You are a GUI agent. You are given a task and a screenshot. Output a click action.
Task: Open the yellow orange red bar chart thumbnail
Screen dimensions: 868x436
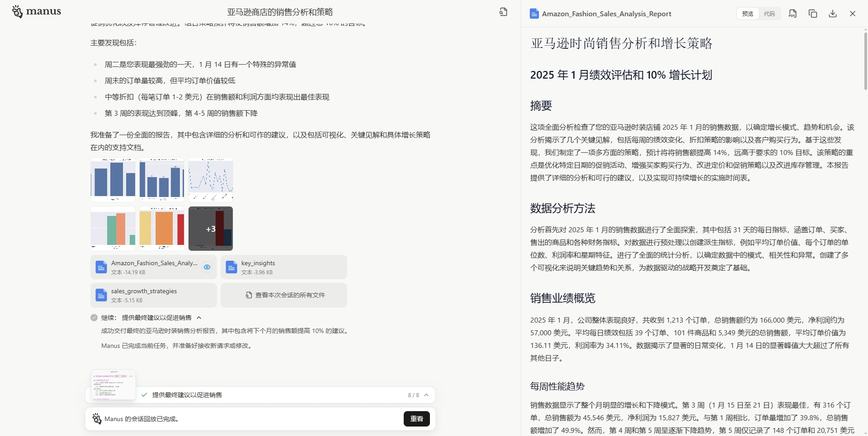click(162, 228)
